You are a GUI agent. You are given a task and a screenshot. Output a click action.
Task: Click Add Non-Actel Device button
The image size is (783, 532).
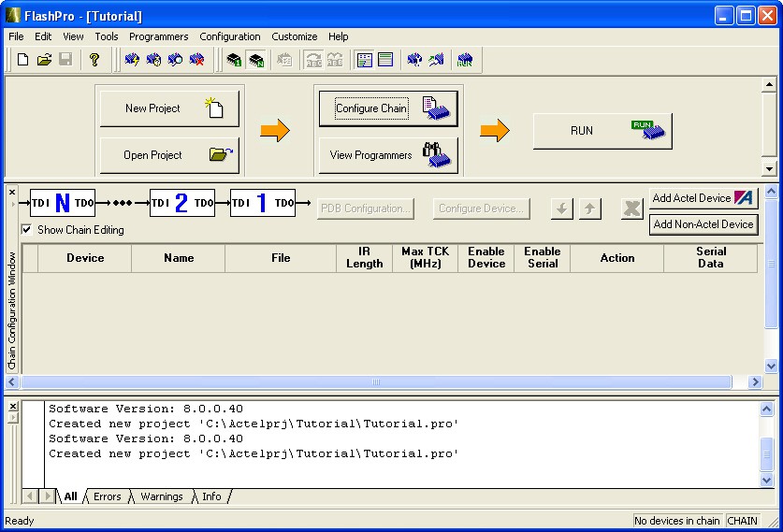pos(703,224)
